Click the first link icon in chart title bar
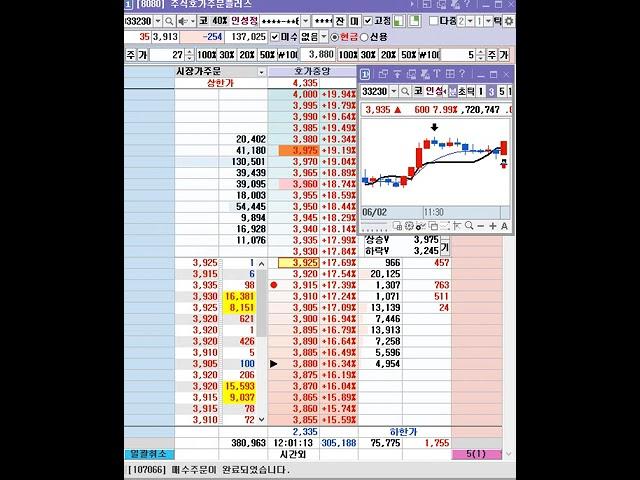 [x=383, y=74]
